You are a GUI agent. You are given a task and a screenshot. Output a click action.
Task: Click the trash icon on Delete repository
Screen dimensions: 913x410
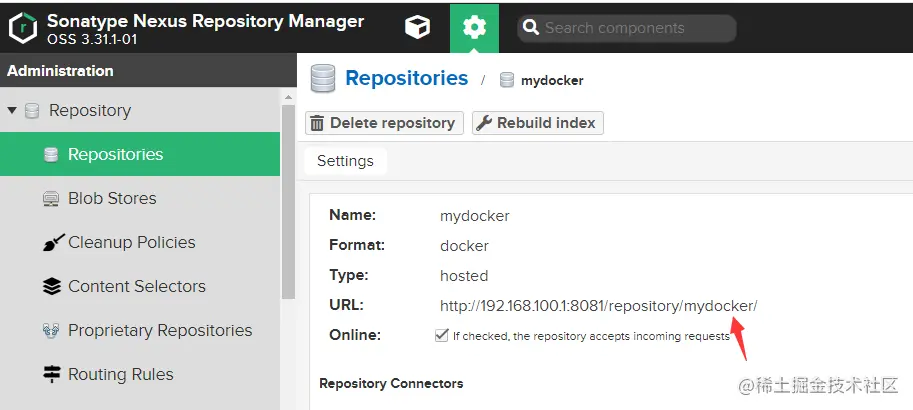(x=317, y=123)
